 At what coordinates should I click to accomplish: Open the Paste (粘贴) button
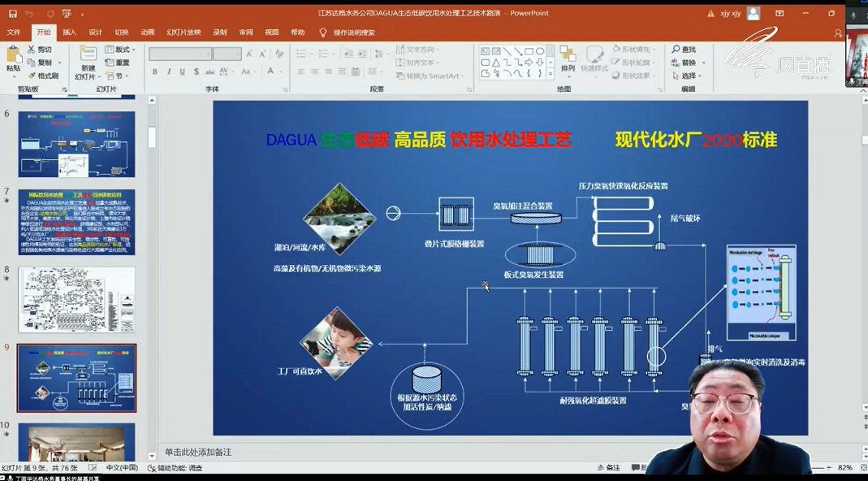coord(13,60)
